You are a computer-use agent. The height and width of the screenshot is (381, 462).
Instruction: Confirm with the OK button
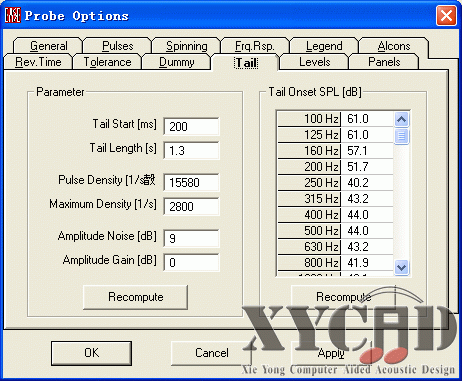[91, 353]
